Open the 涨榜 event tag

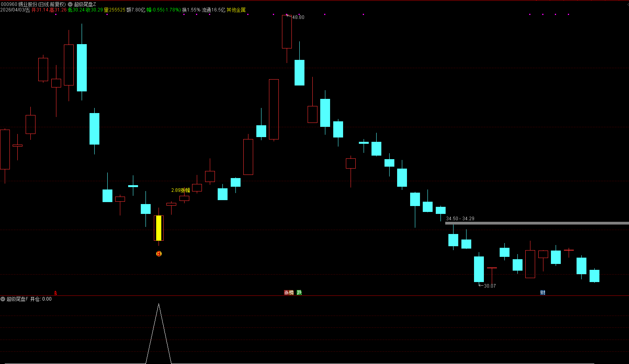point(289,293)
